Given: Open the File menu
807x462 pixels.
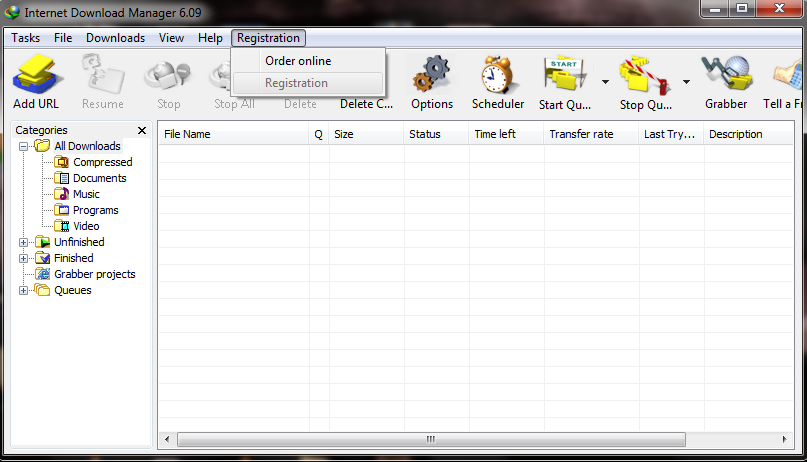Looking at the screenshot, I should coord(63,38).
